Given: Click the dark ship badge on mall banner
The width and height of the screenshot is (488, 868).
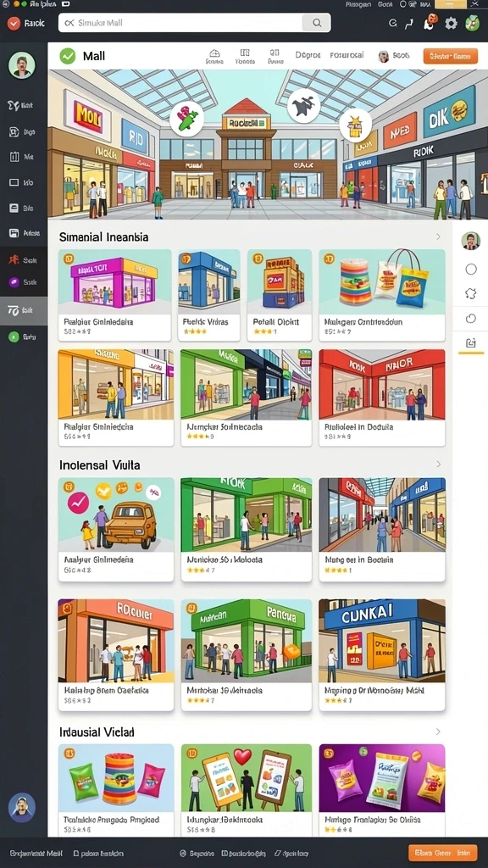Looking at the screenshot, I should coord(304,106).
